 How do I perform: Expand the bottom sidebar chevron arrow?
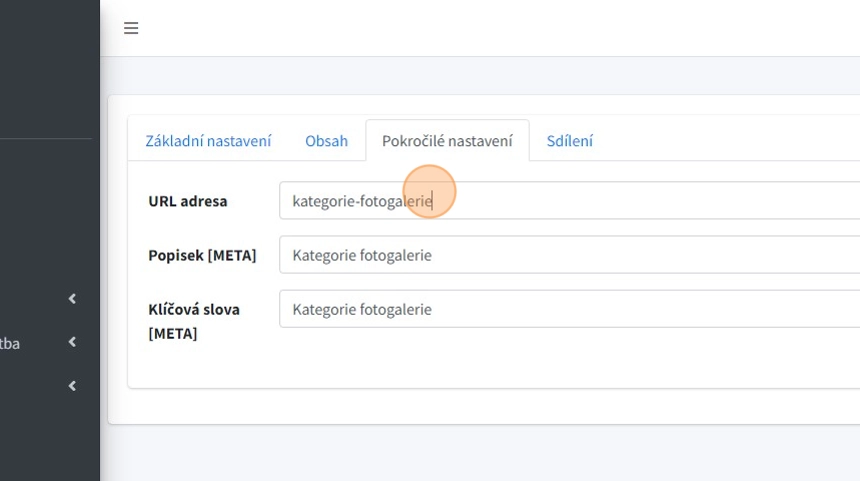[72, 386]
